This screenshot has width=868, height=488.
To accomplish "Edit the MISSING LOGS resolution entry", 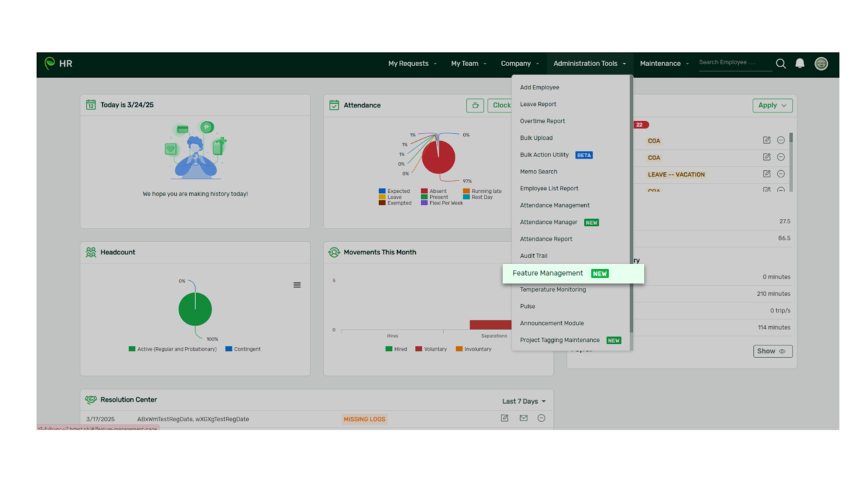I will (x=505, y=418).
